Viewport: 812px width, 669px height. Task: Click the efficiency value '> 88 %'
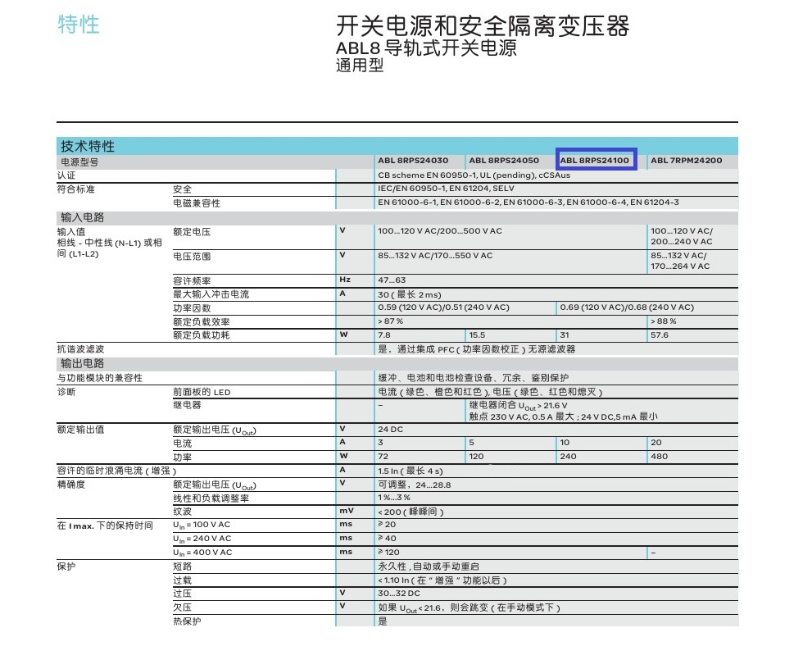point(664,321)
